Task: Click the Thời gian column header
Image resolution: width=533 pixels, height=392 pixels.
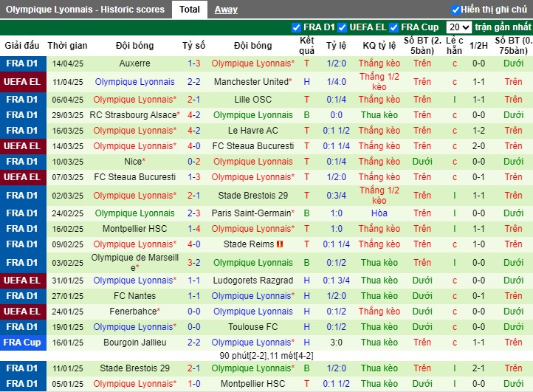Action: click(68, 46)
